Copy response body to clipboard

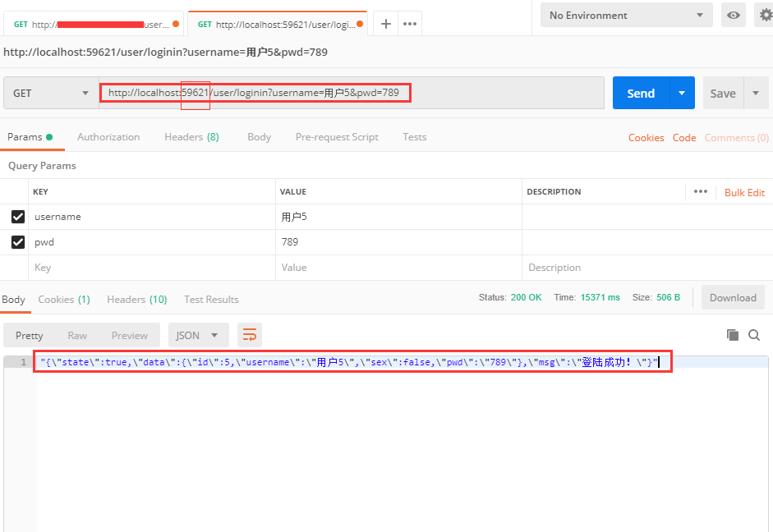coord(733,335)
